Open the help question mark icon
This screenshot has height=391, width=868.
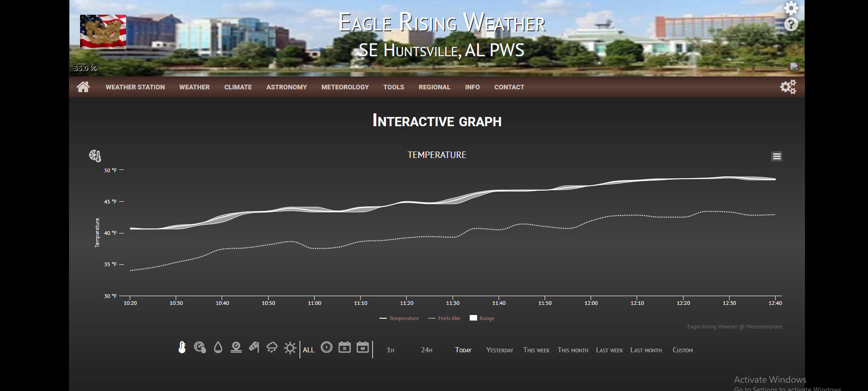(x=791, y=24)
